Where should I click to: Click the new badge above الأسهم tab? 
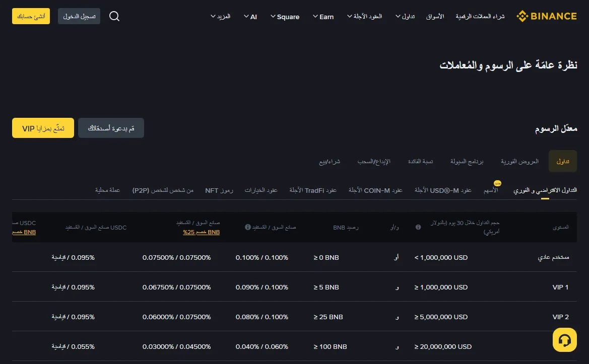tap(497, 183)
